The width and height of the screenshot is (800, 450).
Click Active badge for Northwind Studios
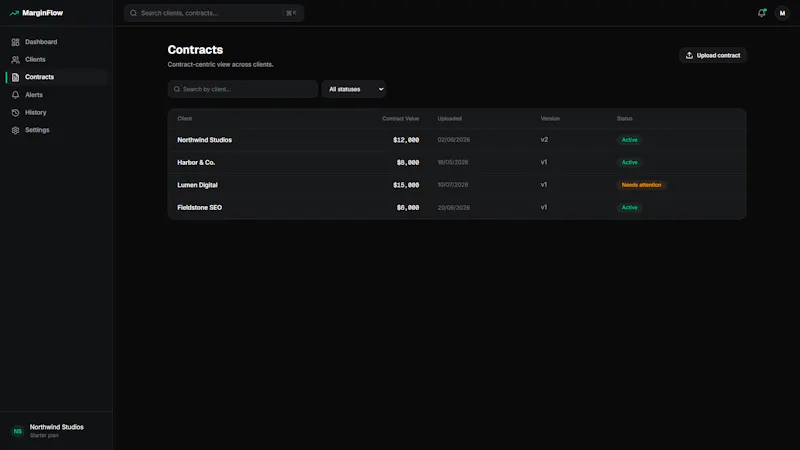click(x=630, y=140)
